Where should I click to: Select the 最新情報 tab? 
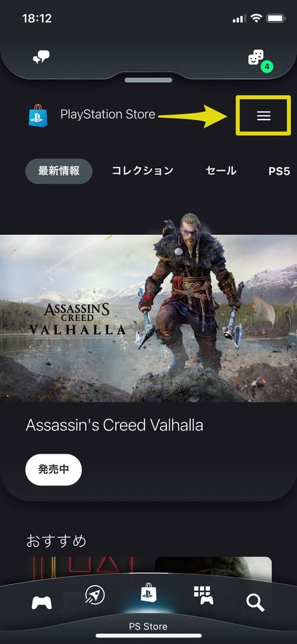coord(59,171)
